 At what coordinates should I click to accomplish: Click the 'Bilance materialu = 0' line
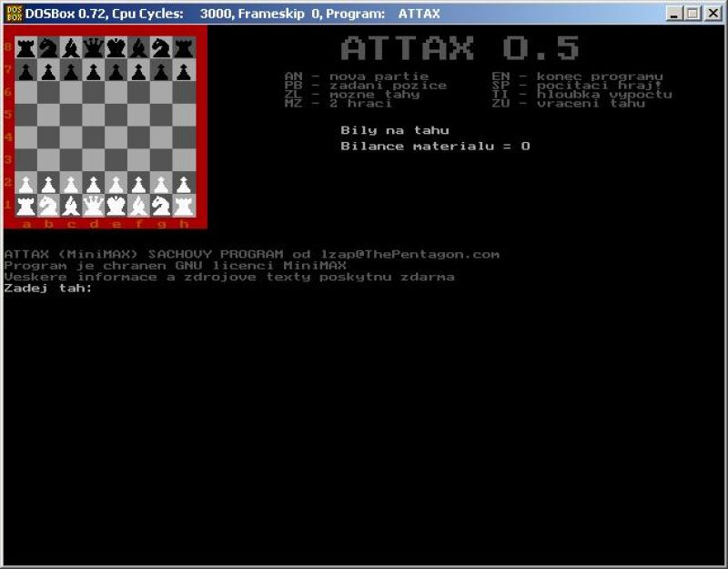[x=435, y=147]
